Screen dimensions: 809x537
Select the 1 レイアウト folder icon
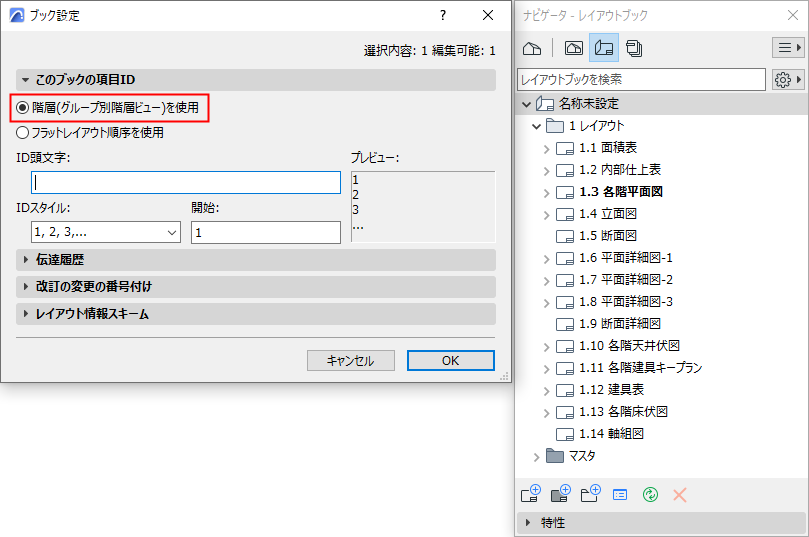point(555,126)
